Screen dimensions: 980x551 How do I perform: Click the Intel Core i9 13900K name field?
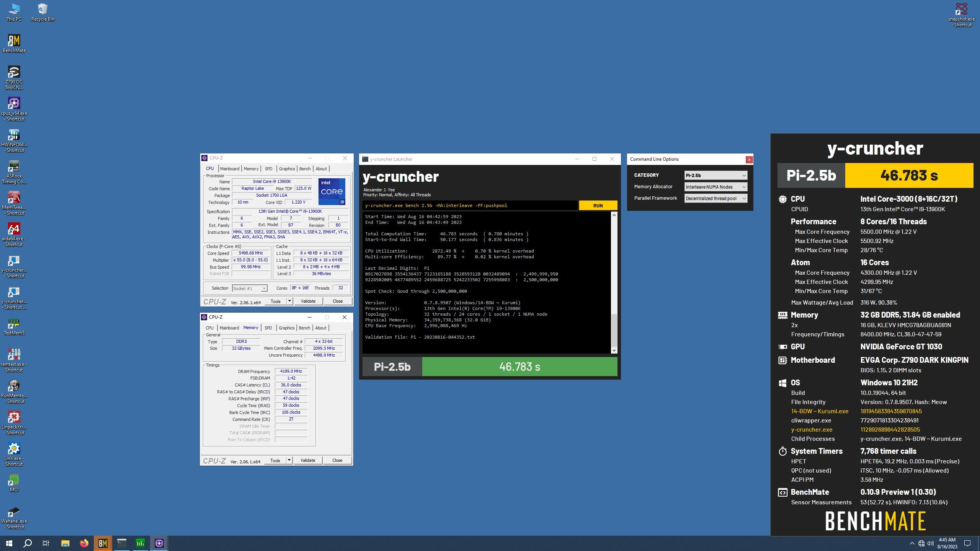[x=272, y=181]
